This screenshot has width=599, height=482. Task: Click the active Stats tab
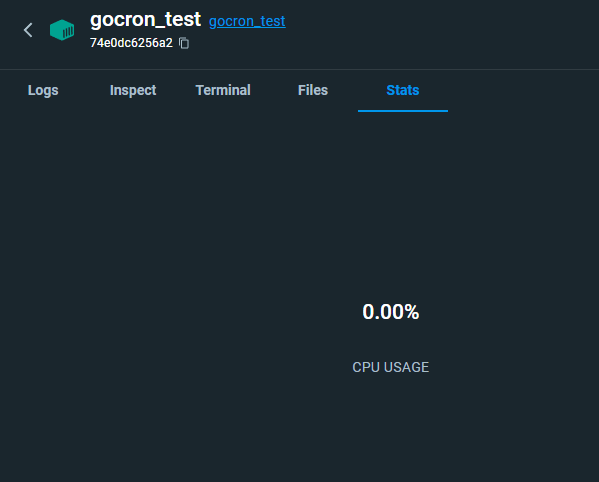point(403,91)
